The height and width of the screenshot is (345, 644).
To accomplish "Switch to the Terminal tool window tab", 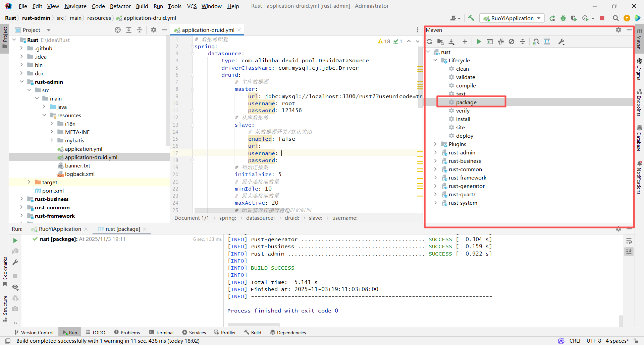I will [x=161, y=332].
